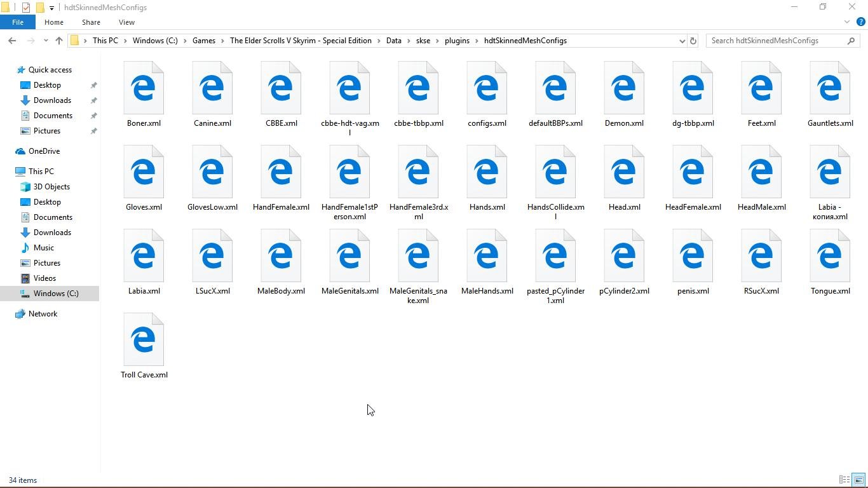Click the search hdtSkinnedMeshConfigs field

click(x=783, y=41)
